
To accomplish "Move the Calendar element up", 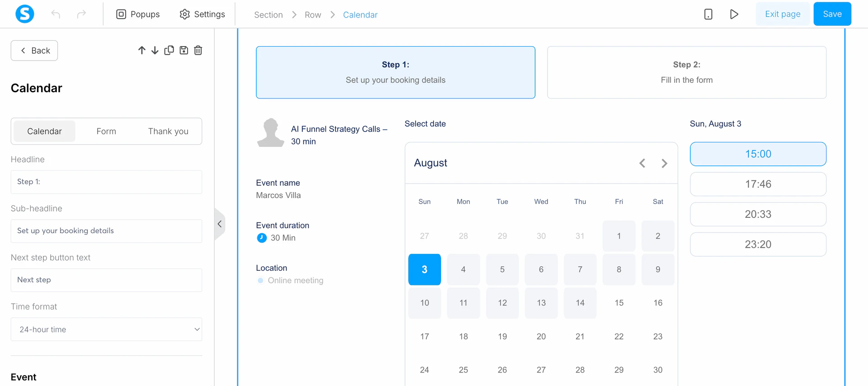I will [x=142, y=50].
